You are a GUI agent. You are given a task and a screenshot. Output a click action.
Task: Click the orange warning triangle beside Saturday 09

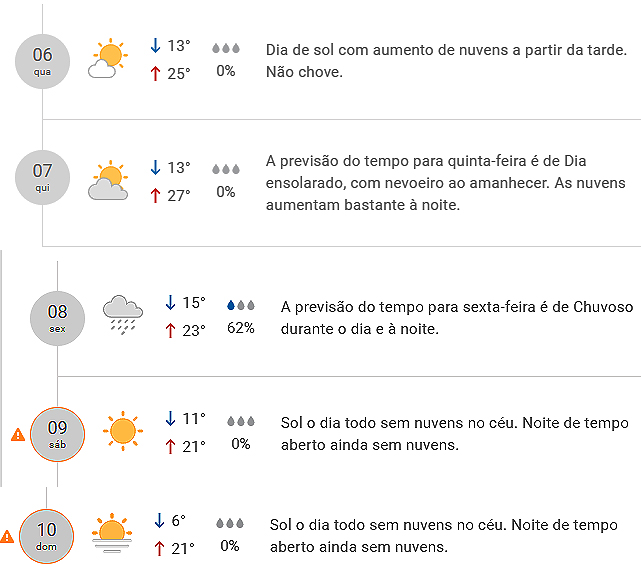[x=17, y=434]
